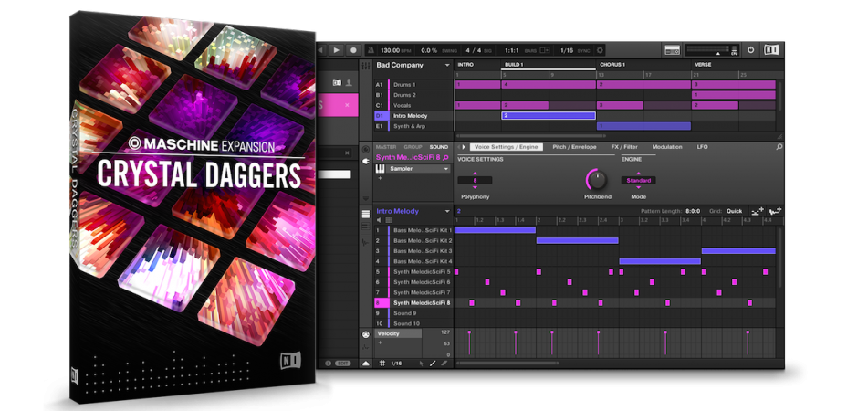Select the eraser tool at bottom toolbar
Image resolution: width=868 pixels, height=411 pixels.
point(444,364)
